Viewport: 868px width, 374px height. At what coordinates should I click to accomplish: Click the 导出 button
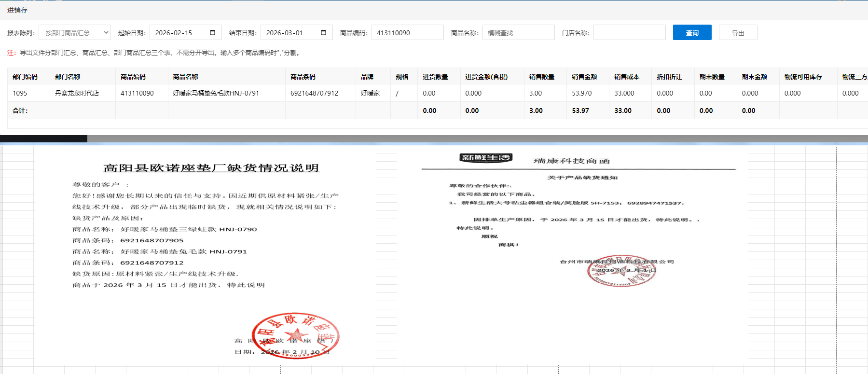click(x=738, y=33)
